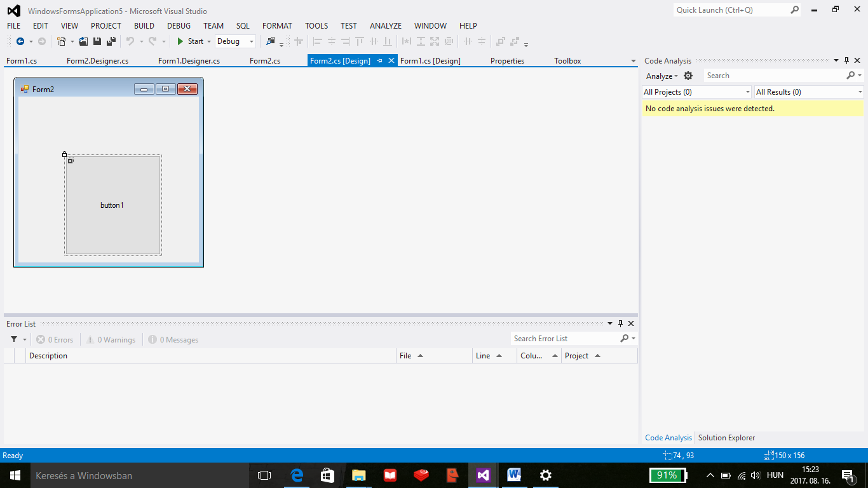Click the Make Same Height icon

coord(421,41)
